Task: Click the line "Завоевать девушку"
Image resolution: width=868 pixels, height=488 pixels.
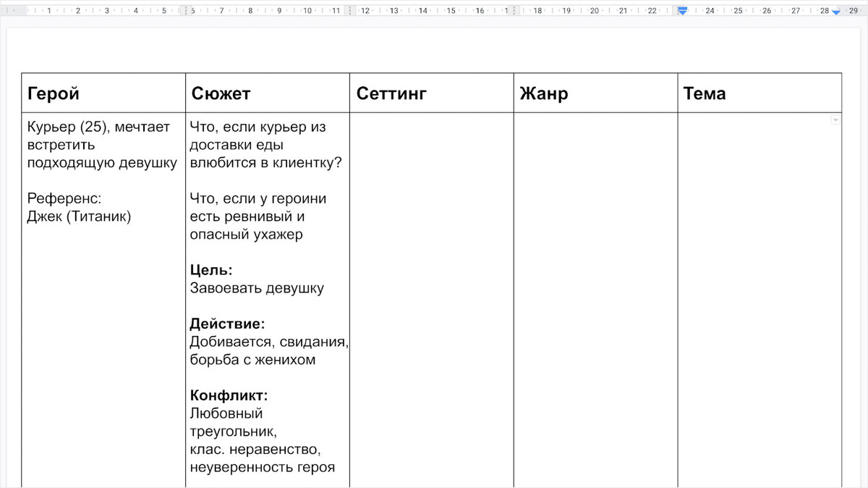Action: point(257,288)
